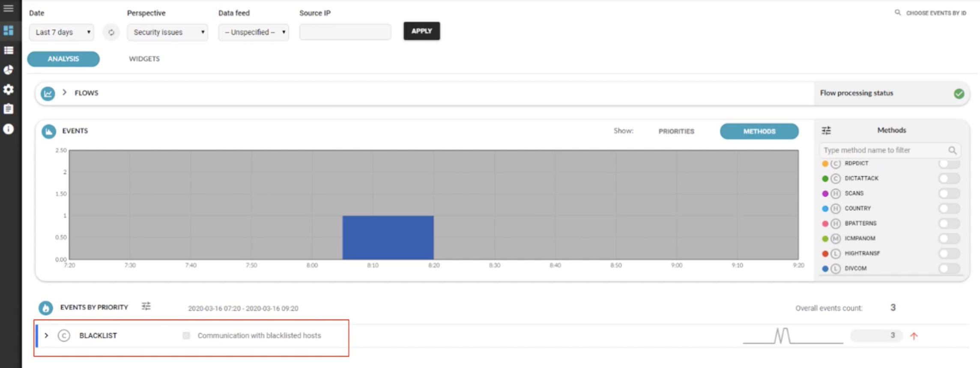The height and width of the screenshot is (368, 980).
Task: Open Events by Priority filter settings icon
Action: [x=146, y=306]
